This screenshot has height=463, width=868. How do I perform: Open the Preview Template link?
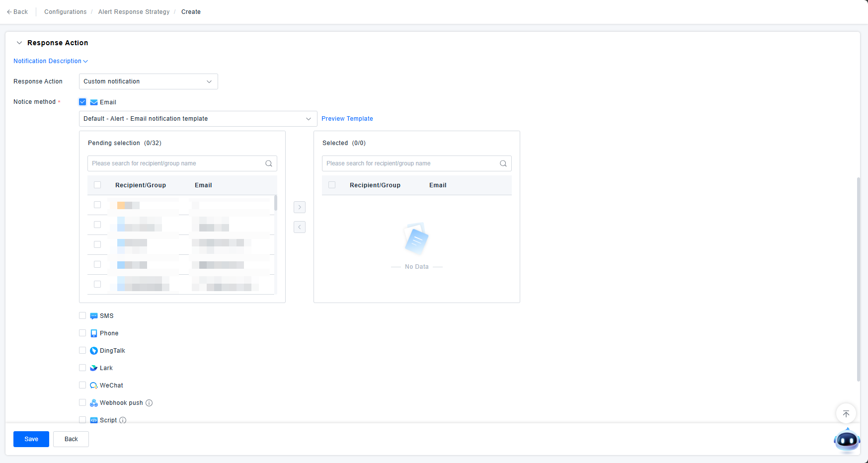point(347,119)
